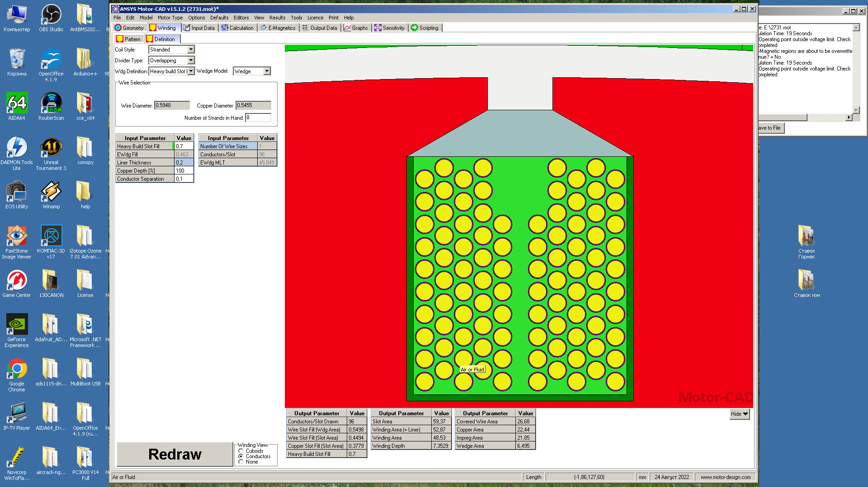Click the Winding Depth value 7,3529
This screenshot has width=868, height=488.
[x=441, y=446]
